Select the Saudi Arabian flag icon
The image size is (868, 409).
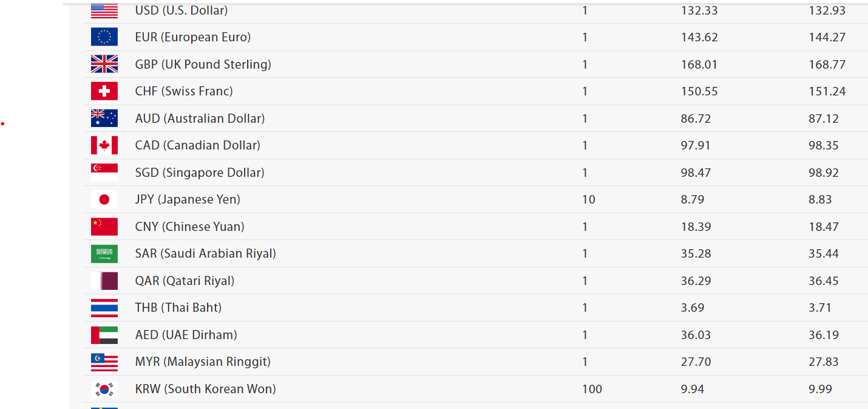pyautogui.click(x=104, y=253)
